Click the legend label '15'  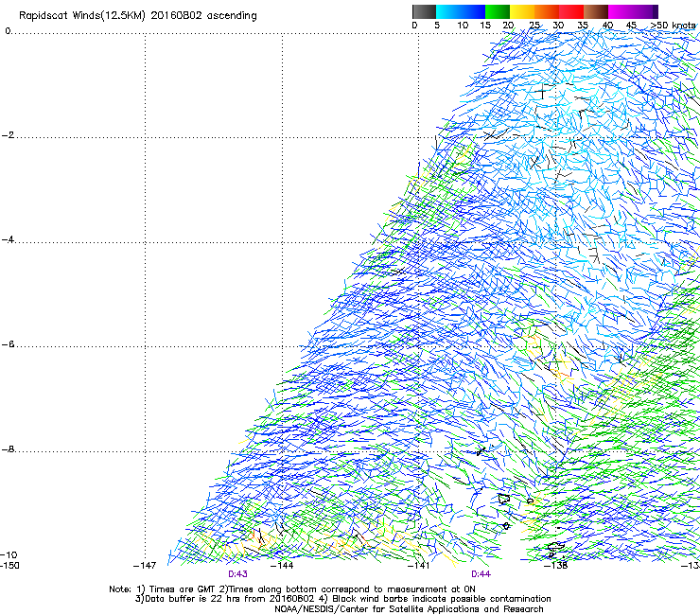pyautogui.click(x=485, y=26)
